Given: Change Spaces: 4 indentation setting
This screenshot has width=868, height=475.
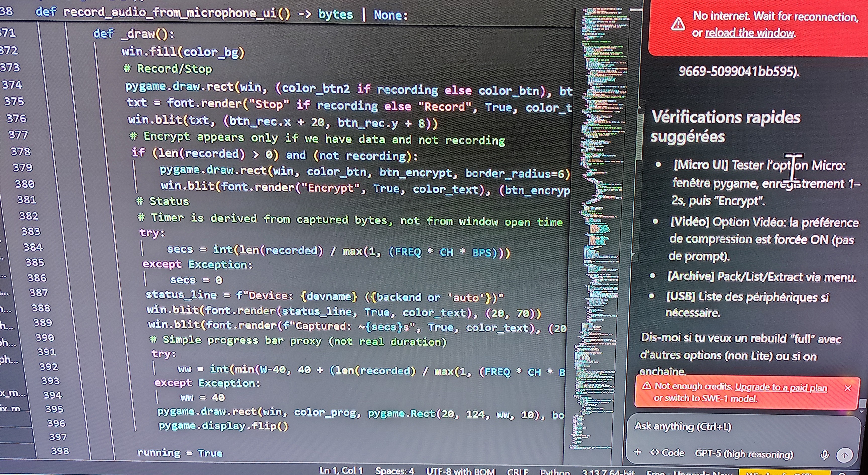Looking at the screenshot, I should [x=395, y=471].
